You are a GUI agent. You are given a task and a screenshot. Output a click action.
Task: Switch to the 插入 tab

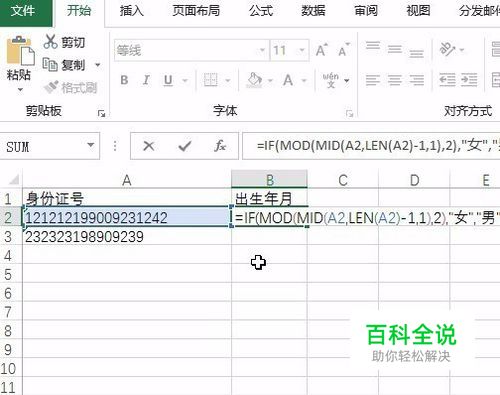point(132,11)
